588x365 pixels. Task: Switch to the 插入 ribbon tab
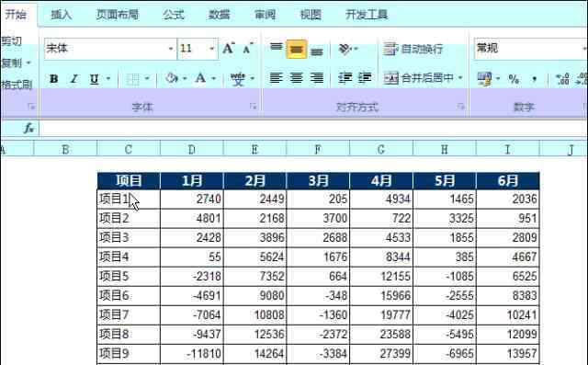tap(62, 15)
